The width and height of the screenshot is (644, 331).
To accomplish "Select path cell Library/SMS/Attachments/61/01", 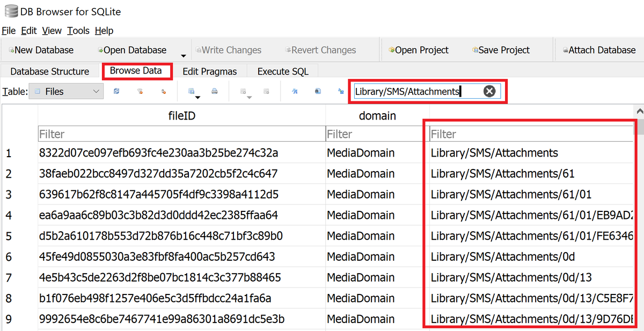I will click(531, 194).
